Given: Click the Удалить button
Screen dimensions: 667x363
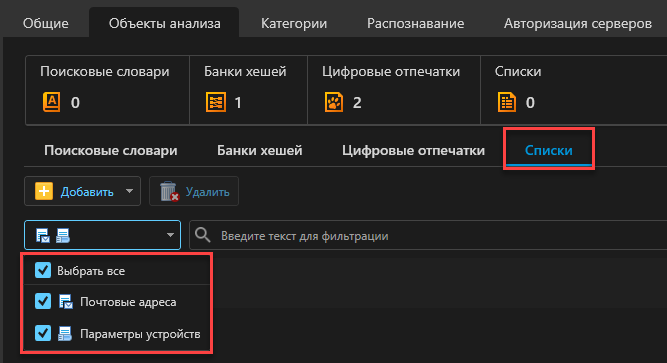Looking at the screenshot, I should pyautogui.click(x=194, y=191).
